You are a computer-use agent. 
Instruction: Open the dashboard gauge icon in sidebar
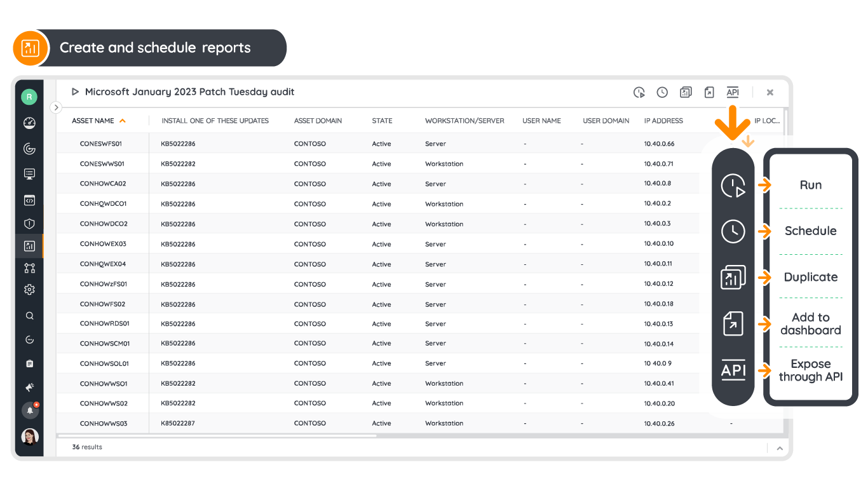[x=29, y=123]
